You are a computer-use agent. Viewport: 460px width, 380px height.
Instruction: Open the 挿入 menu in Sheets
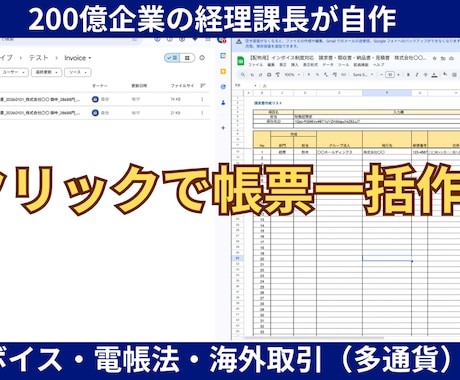(x=295, y=65)
